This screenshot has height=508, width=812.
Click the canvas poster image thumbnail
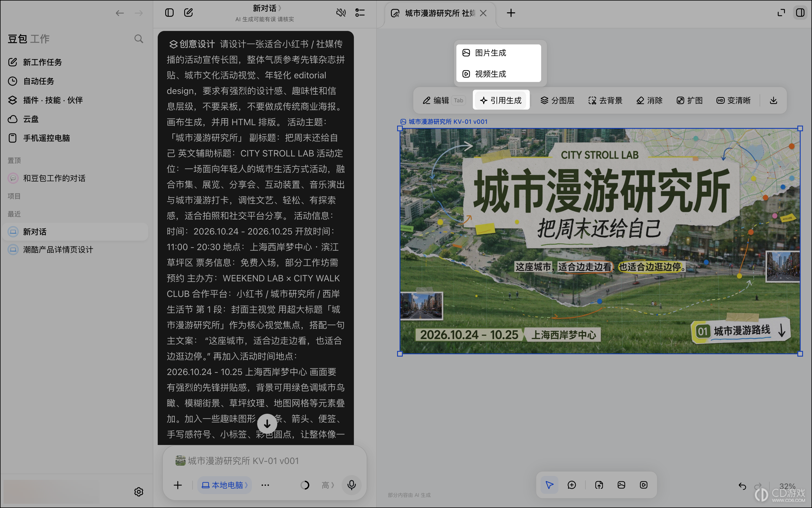coord(600,241)
